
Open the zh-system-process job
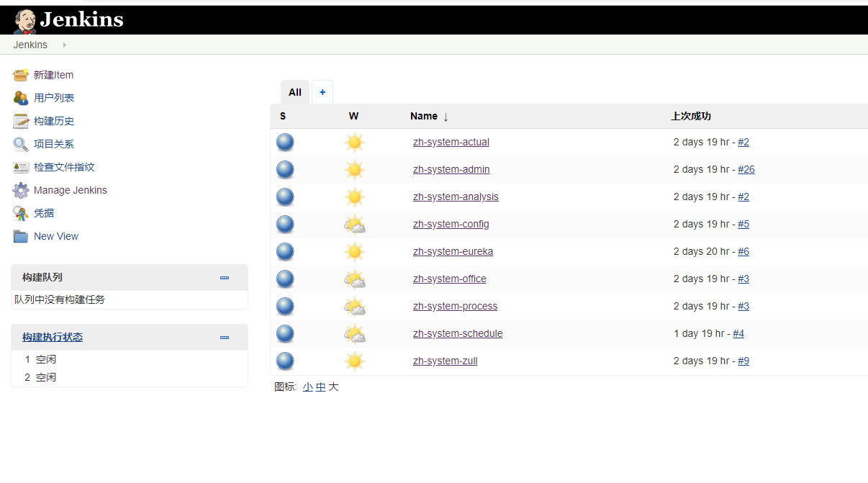pyautogui.click(x=455, y=306)
